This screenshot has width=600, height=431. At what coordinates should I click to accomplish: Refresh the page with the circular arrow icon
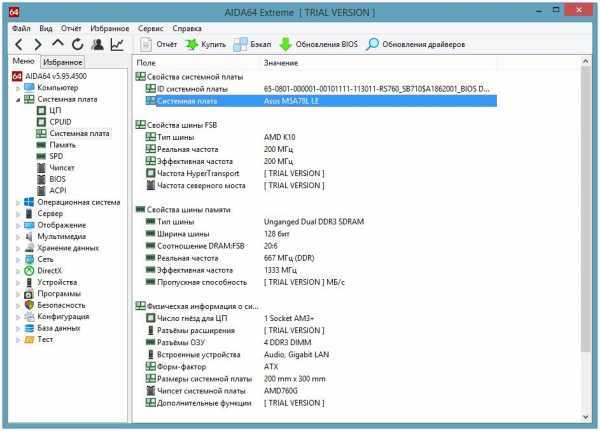[x=78, y=45]
